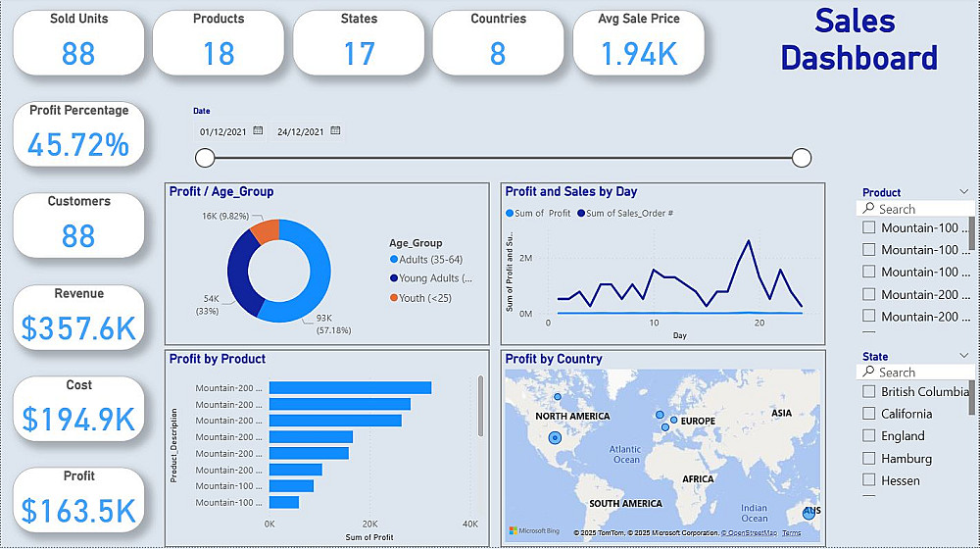The width and height of the screenshot is (980, 549).
Task: Click the States count card
Action: pos(359,42)
